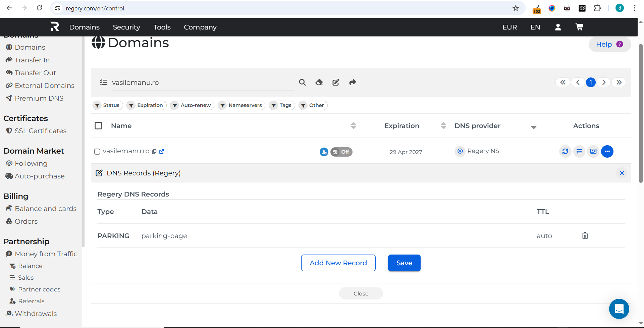Delete the PARKING record
644x328 pixels.
click(585, 236)
